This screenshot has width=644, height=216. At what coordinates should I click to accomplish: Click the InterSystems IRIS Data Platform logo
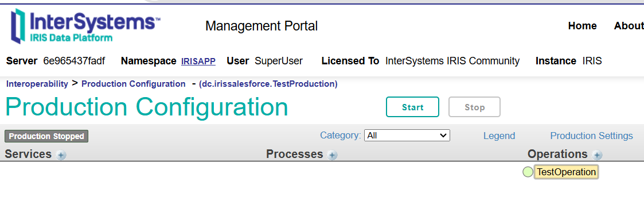(x=85, y=26)
